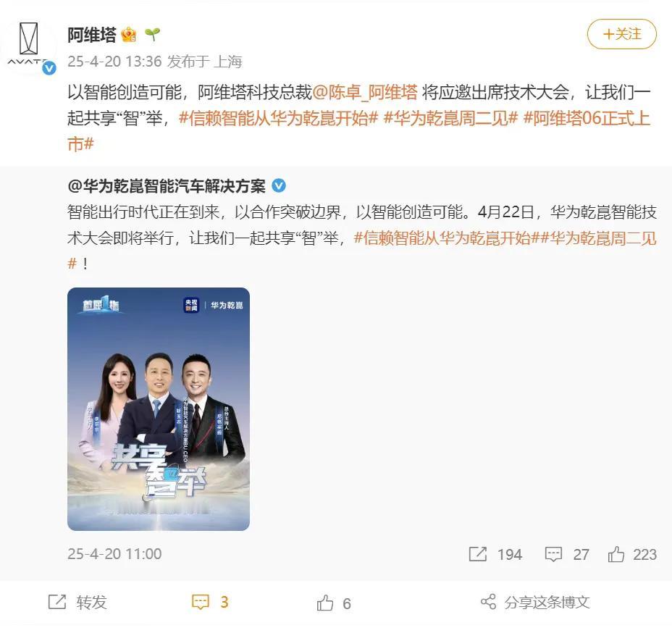Viewport: 672px width, 633px height.
Task: Like the original post showing 223
Action: pos(616,554)
